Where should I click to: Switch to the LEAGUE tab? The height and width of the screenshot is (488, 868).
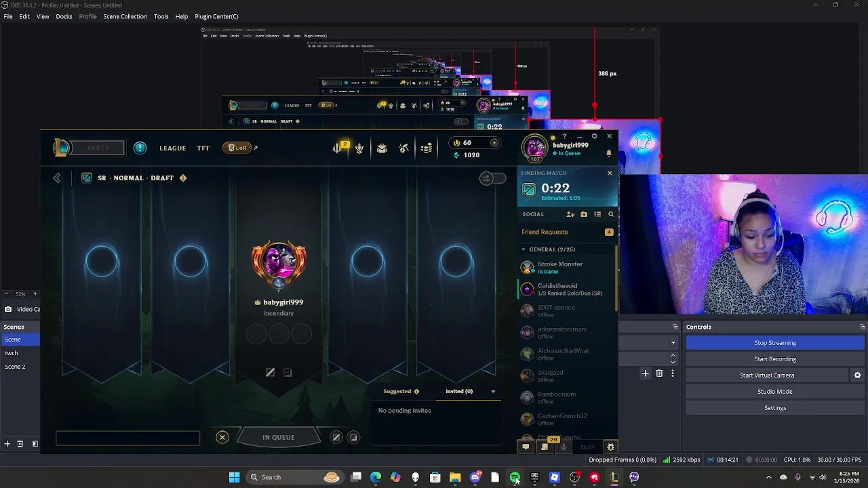[x=172, y=148]
